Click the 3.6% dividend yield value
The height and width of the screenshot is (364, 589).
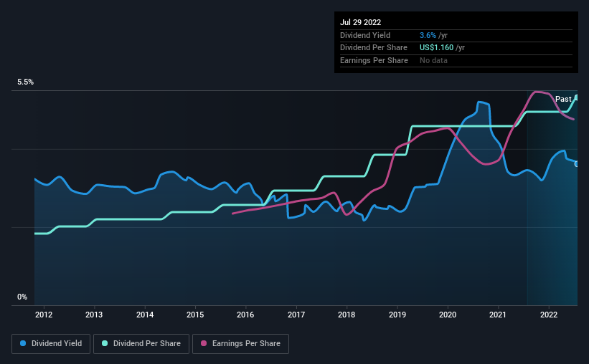point(428,35)
